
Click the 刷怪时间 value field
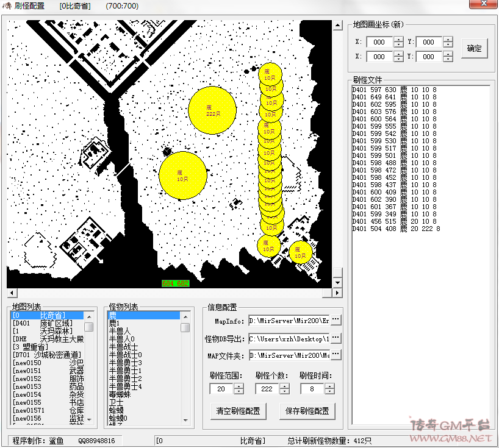pyautogui.click(x=313, y=388)
